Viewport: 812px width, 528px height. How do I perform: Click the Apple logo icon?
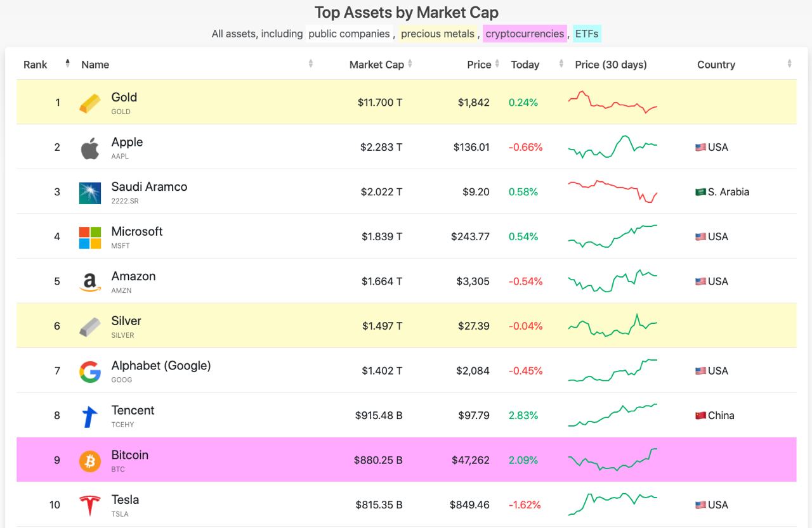point(90,148)
